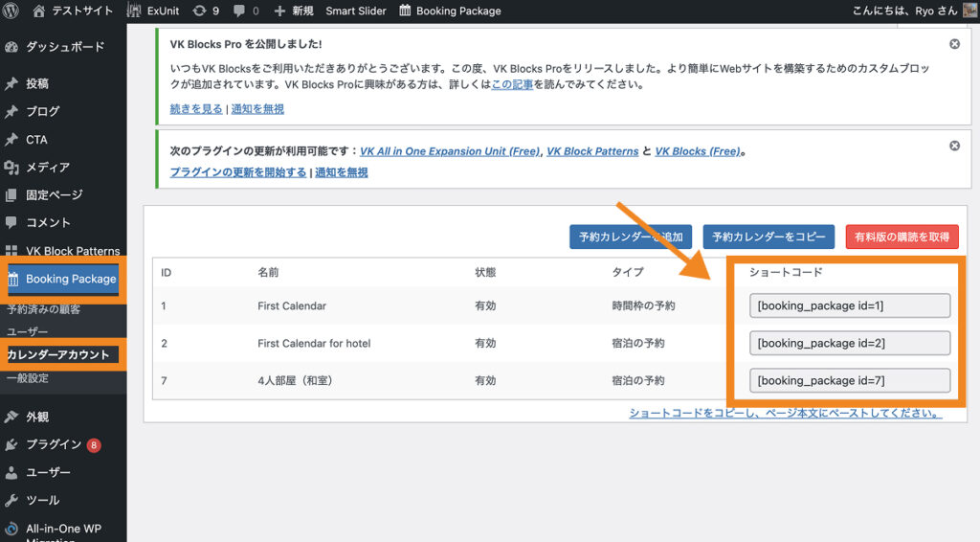Dismiss the VK Blocks Pro notice

click(954, 44)
